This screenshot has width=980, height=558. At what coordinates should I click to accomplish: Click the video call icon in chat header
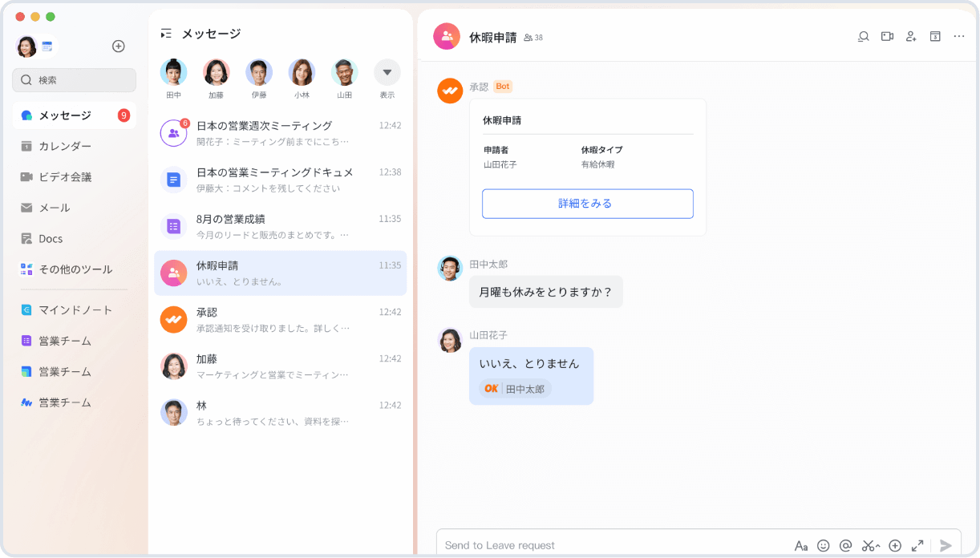[x=887, y=36]
